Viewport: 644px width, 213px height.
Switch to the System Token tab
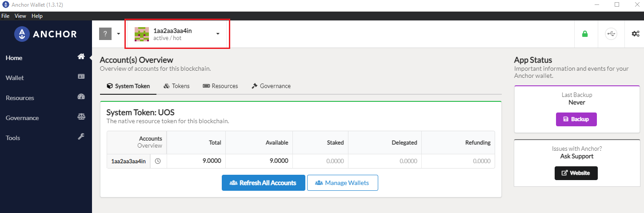pos(128,86)
